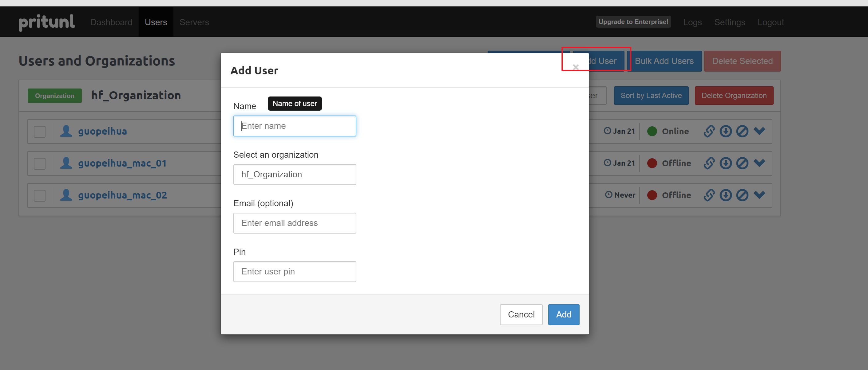Click download profile icon for guopeihua
The image size is (868, 370).
(725, 131)
